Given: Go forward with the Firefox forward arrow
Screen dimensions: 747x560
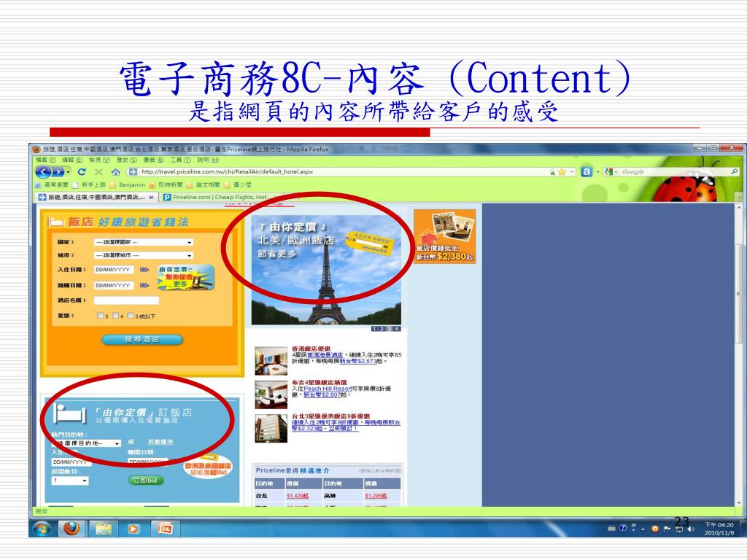Looking at the screenshot, I should tap(58, 172).
